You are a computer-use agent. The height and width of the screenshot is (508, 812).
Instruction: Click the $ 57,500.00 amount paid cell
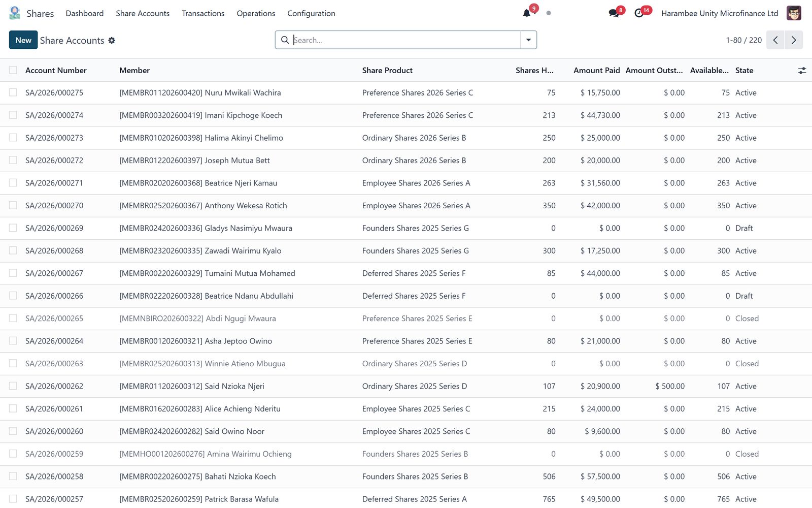click(x=600, y=477)
